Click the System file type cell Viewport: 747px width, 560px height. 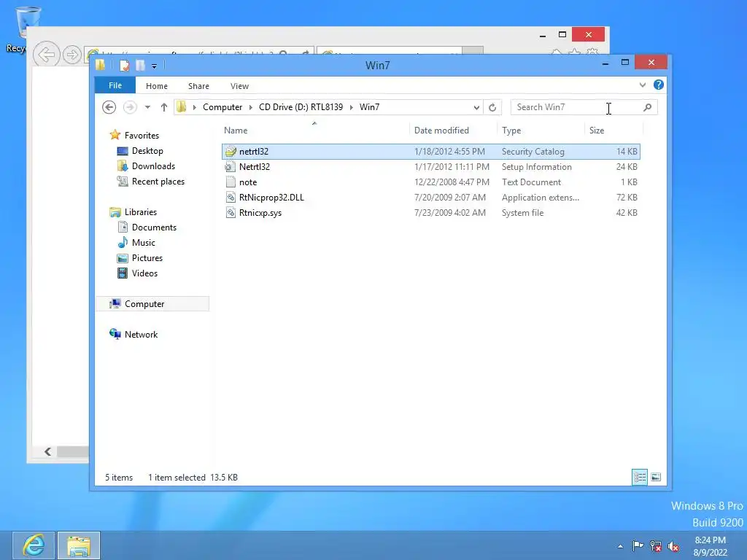click(x=522, y=212)
